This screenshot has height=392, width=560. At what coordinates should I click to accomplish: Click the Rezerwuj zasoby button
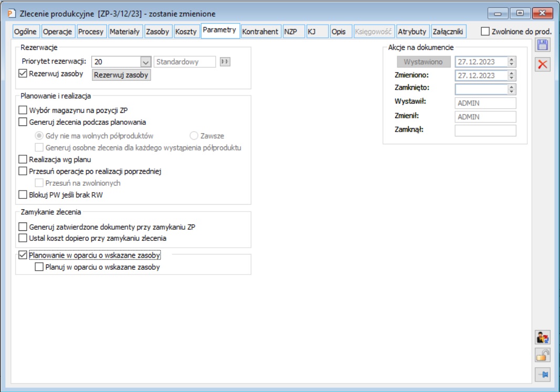click(121, 75)
